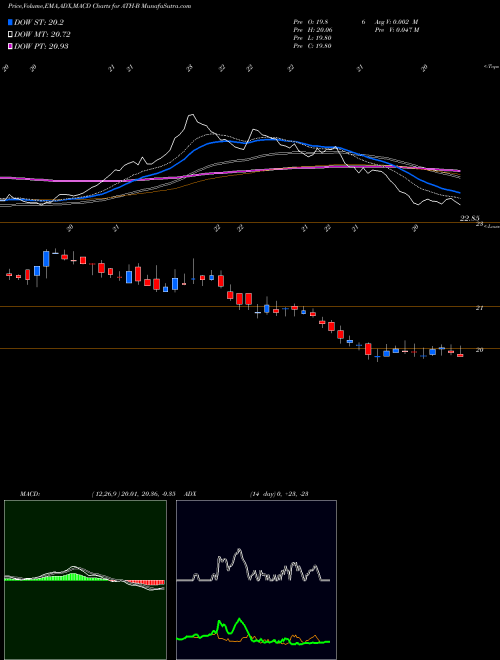Screen dimensions: 500x660
Task: Click the MACD (12,26,9) values text
Action: [x=133, y=494]
